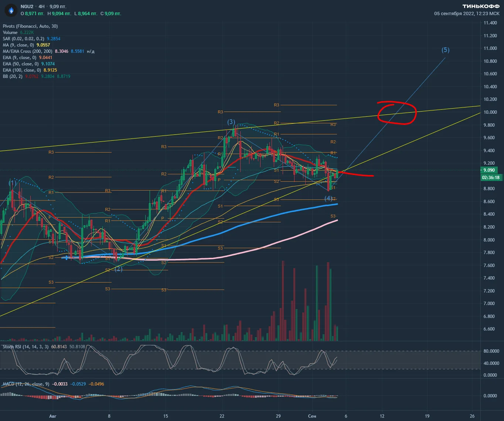The image size is (504, 421).
Task: Click the 22 date on time axis
Action: pyautogui.click(x=222, y=416)
